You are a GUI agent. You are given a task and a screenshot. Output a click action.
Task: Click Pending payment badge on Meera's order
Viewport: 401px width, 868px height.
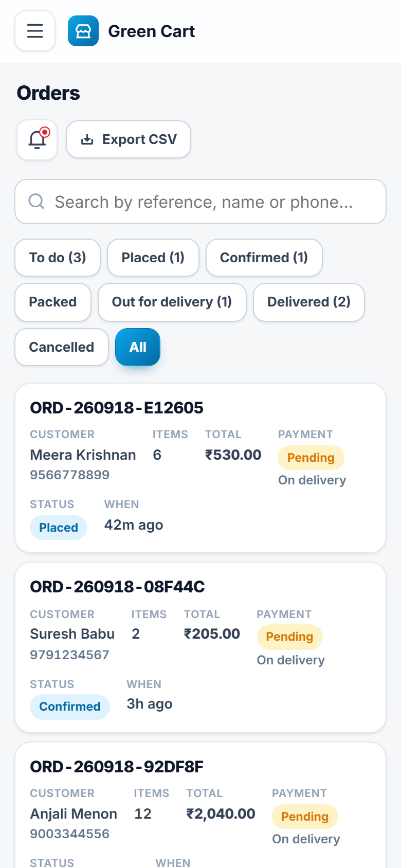coord(311,458)
